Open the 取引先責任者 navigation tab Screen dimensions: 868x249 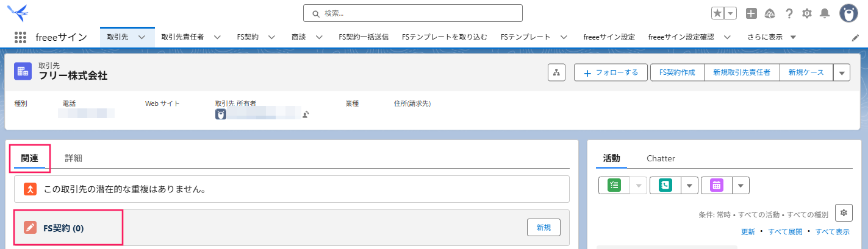pos(182,37)
